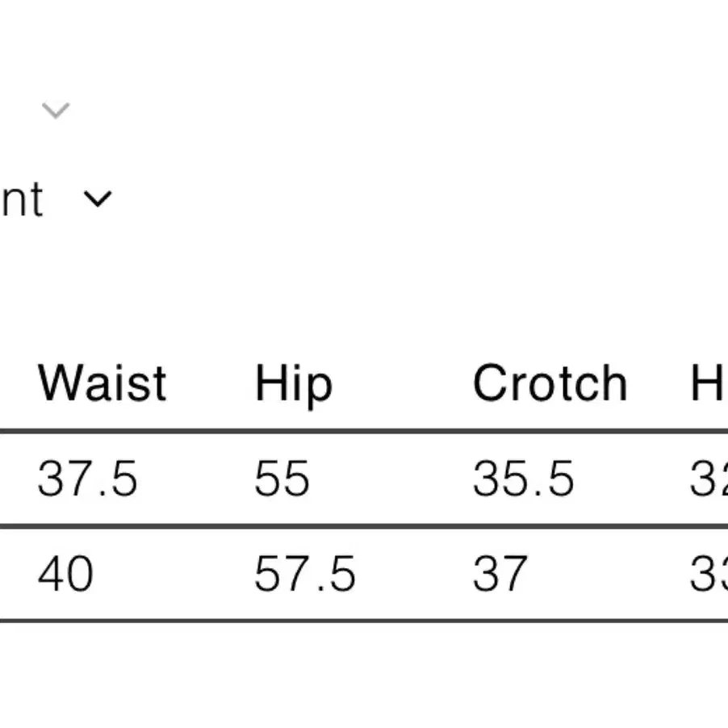
Task: Click waist value 37.5
Action: [x=87, y=479]
